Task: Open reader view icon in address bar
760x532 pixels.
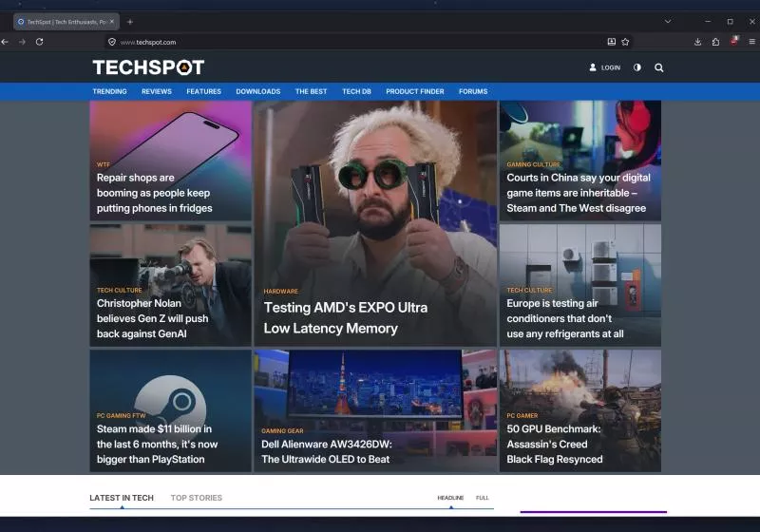Action: pyautogui.click(x=612, y=42)
